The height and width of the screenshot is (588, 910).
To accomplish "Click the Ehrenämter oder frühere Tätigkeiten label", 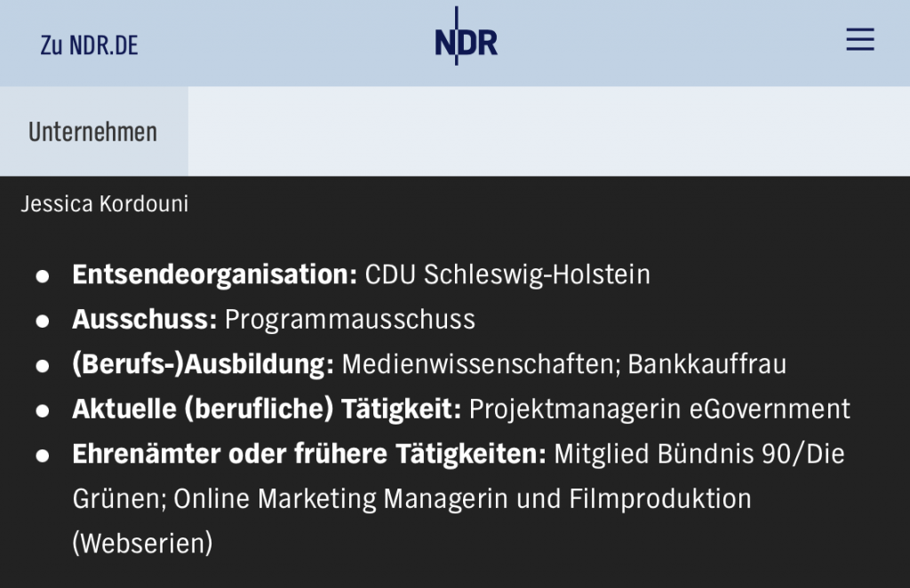I will [309, 454].
